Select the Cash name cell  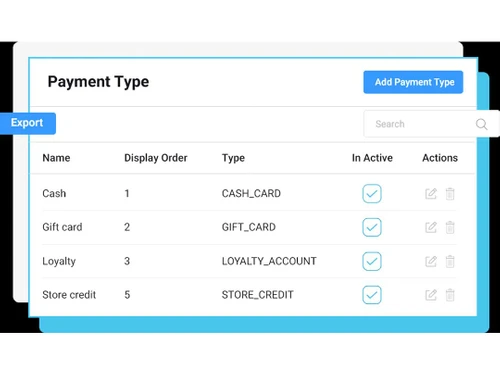(54, 193)
